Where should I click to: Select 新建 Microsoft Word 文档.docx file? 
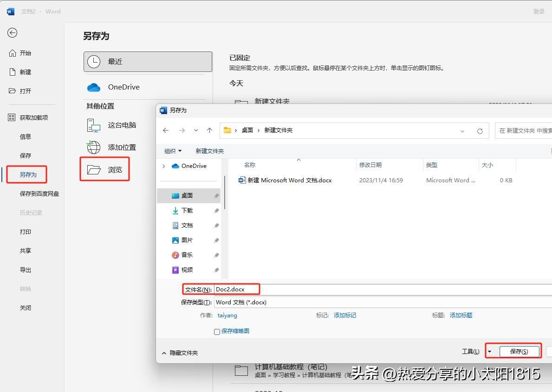coord(285,180)
